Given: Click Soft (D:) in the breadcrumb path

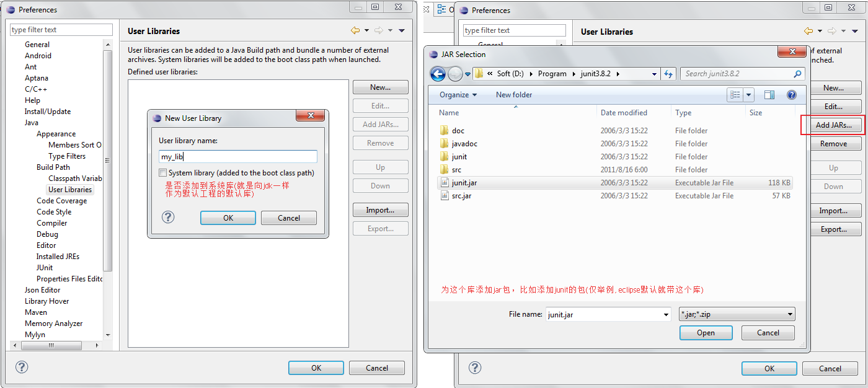Looking at the screenshot, I should coord(510,74).
